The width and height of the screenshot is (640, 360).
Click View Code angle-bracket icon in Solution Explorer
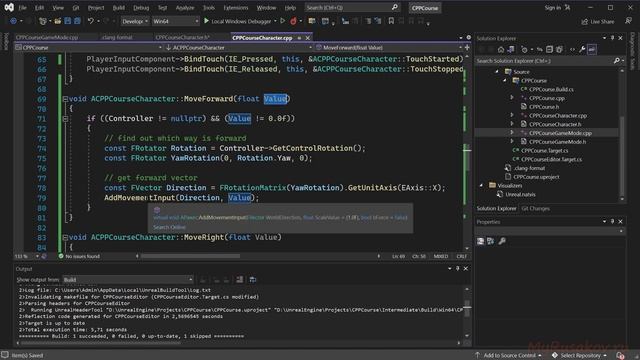coord(572,49)
